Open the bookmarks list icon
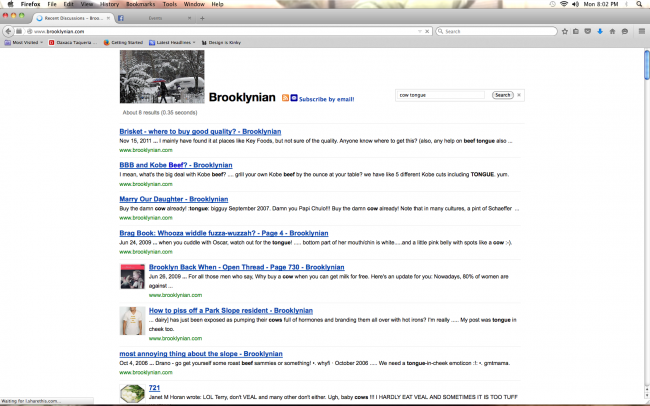Image resolution: width=650 pixels, height=406 pixels. [576, 32]
